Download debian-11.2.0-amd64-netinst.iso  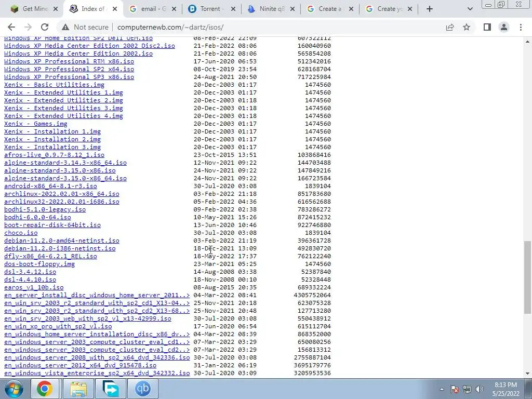pos(61,241)
